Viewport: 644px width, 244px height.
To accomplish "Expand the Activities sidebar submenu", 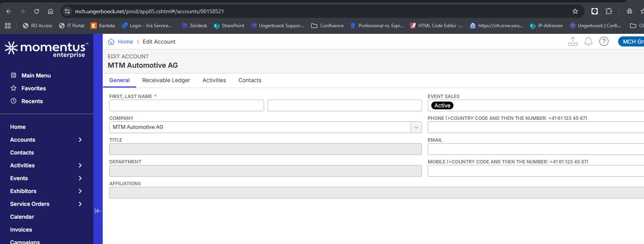I will pos(80,165).
